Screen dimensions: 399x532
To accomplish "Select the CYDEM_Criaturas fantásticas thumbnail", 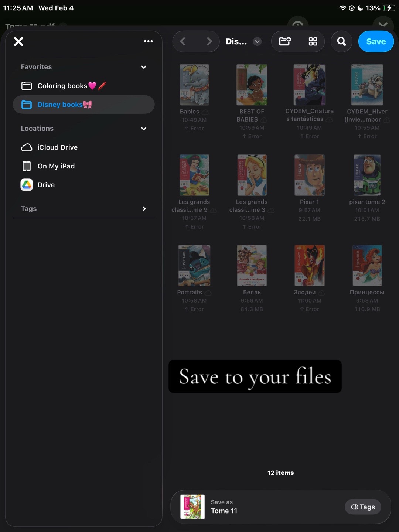I will click(x=310, y=85).
